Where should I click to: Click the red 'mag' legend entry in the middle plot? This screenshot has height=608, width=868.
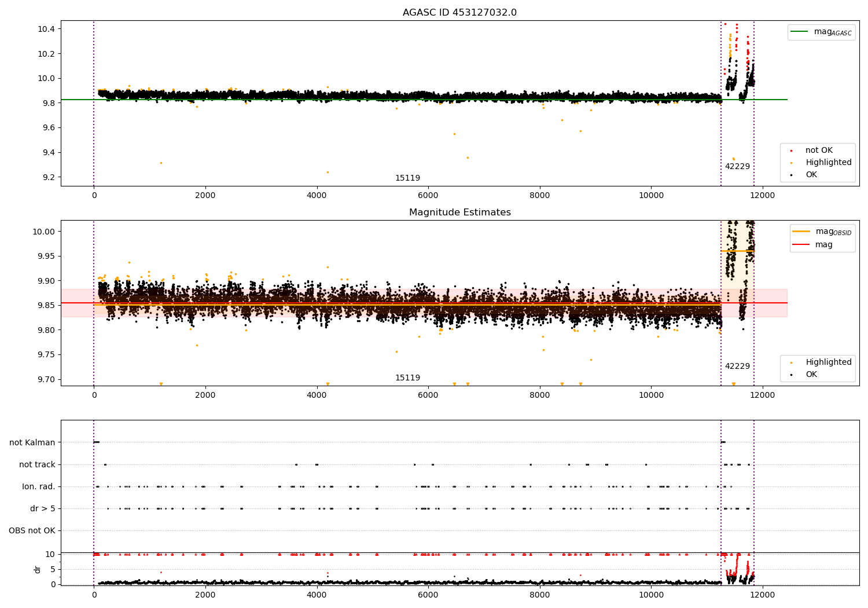pos(813,245)
